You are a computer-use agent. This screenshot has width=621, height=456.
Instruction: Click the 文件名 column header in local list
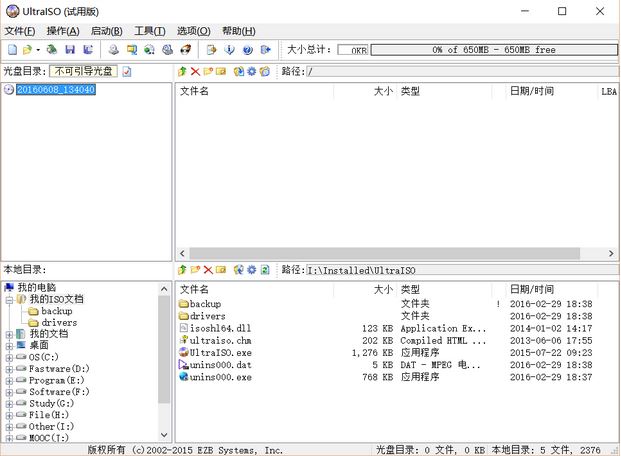click(195, 289)
